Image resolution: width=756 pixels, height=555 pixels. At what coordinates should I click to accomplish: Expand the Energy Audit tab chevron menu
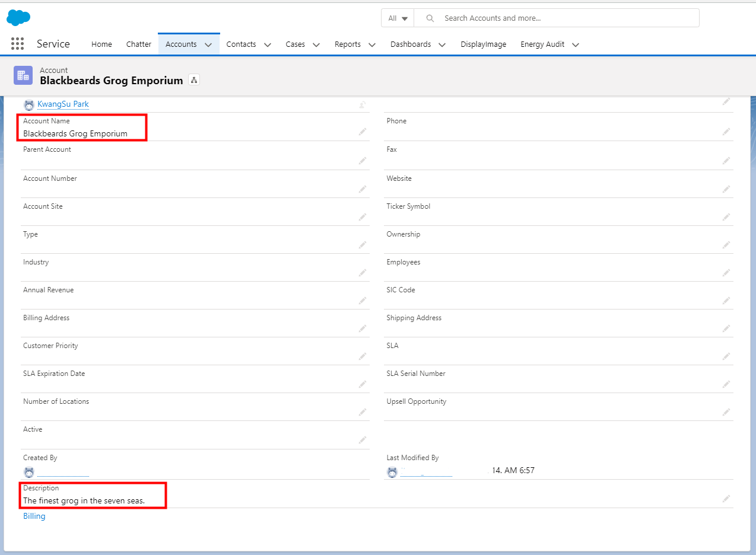click(576, 44)
